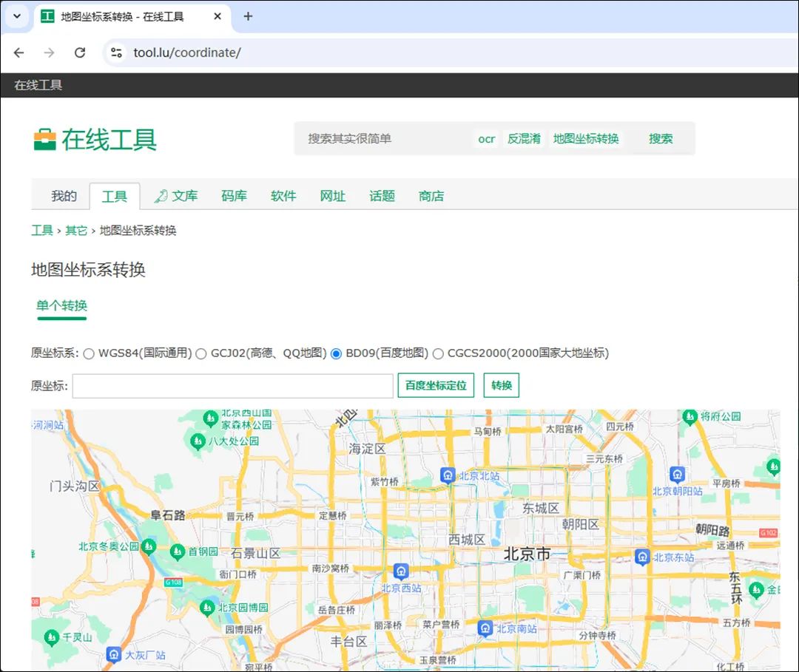This screenshot has width=799, height=672.
Task: Click the 其它 breadcrumb link
Action: pyautogui.click(x=76, y=230)
